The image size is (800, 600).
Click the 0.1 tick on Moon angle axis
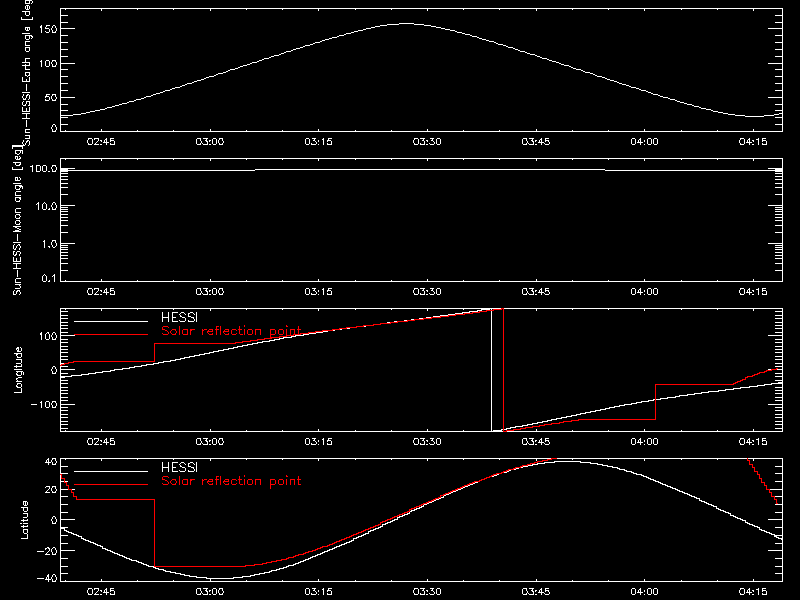coord(49,278)
